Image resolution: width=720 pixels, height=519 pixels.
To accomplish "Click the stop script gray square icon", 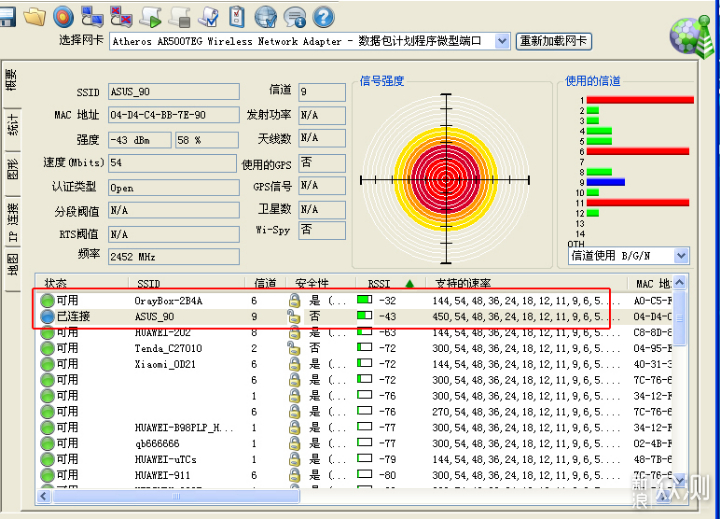I will pos(180,17).
